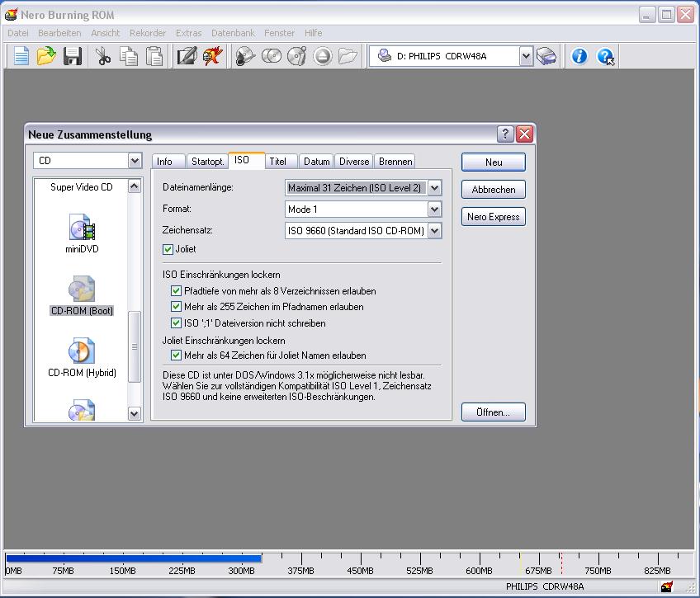Open the Rekorder menu
Image resolution: width=700 pixels, height=598 pixels.
click(148, 33)
